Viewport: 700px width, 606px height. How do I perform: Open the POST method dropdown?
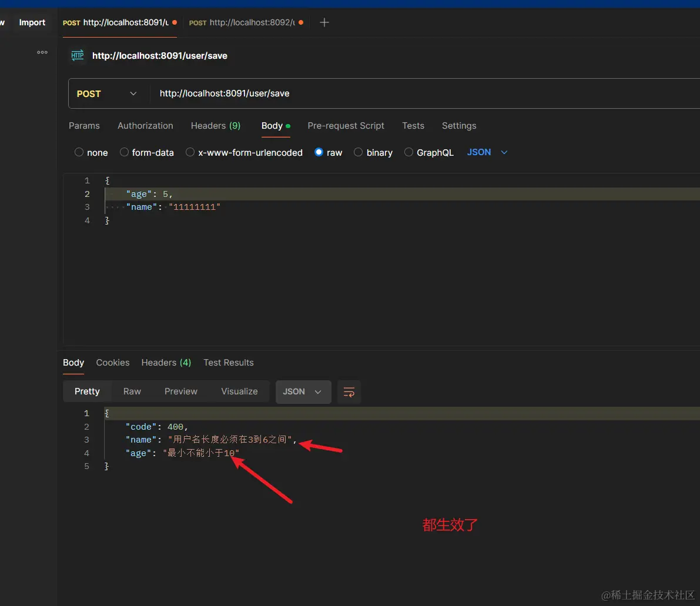tap(106, 94)
